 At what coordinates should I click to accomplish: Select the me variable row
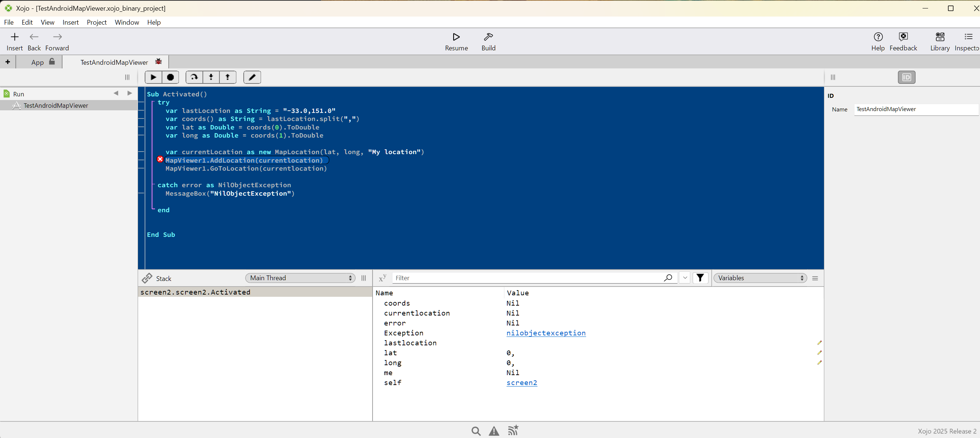[x=598, y=373]
